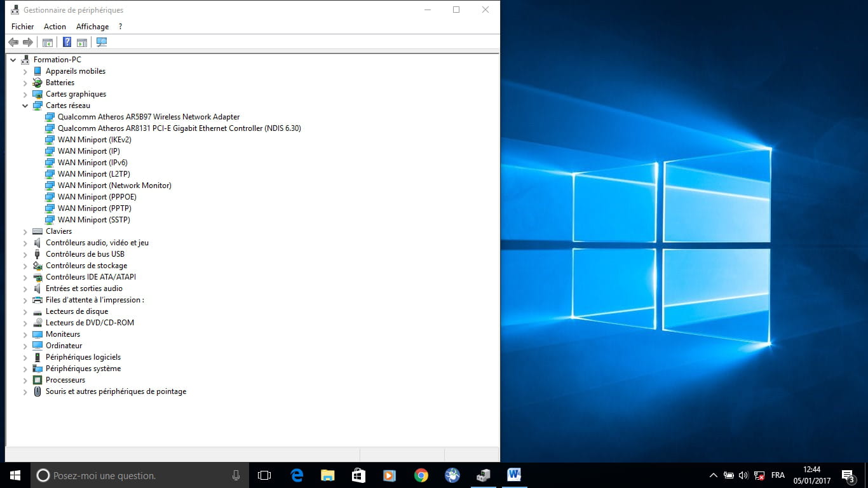The image size is (868, 488).
Task: Select WAN Miniport (IKEv2)
Action: coord(95,140)
